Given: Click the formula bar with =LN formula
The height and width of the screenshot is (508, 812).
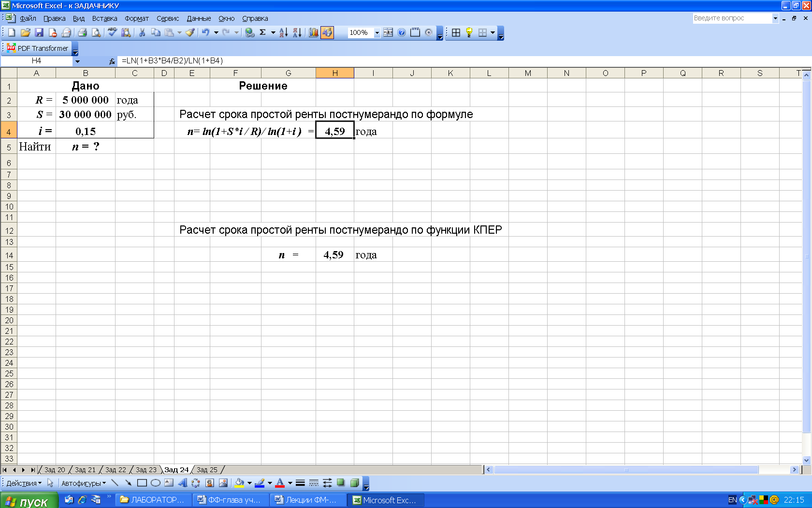Looking at the screenshot, I should pyautogui.click(x=464, y=61).
